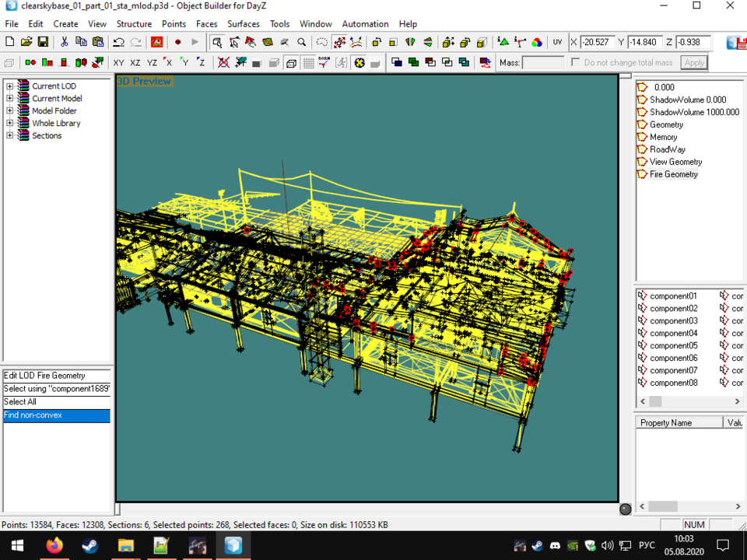Expand the Current LOD tree node
Screen dimensions: 747x560
pos(9,86)
